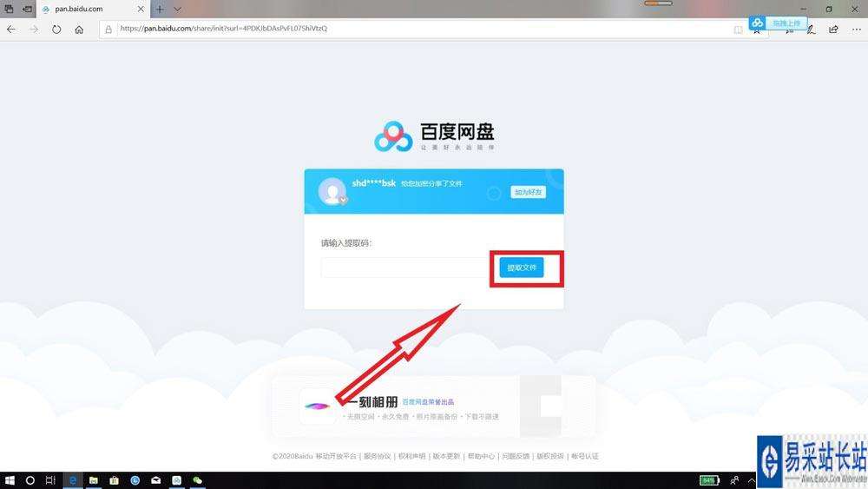Screen dimensions: 868x489
Task: Go back in the browser
Action: click(x=11, y=30)
